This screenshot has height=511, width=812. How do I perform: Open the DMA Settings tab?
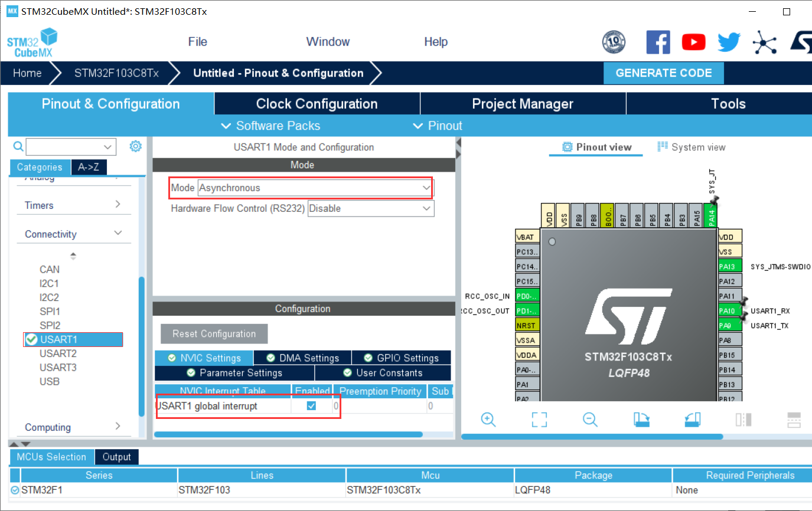303,358
